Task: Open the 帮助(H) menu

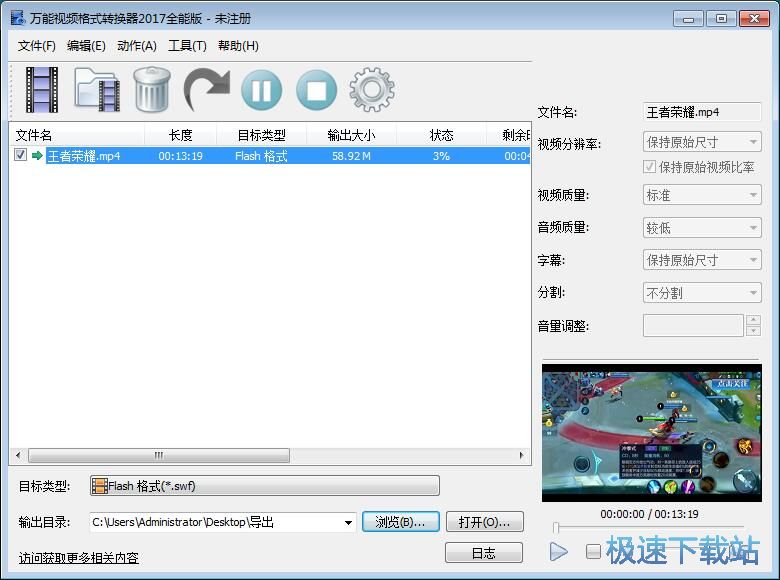Action: click(238, 46)
